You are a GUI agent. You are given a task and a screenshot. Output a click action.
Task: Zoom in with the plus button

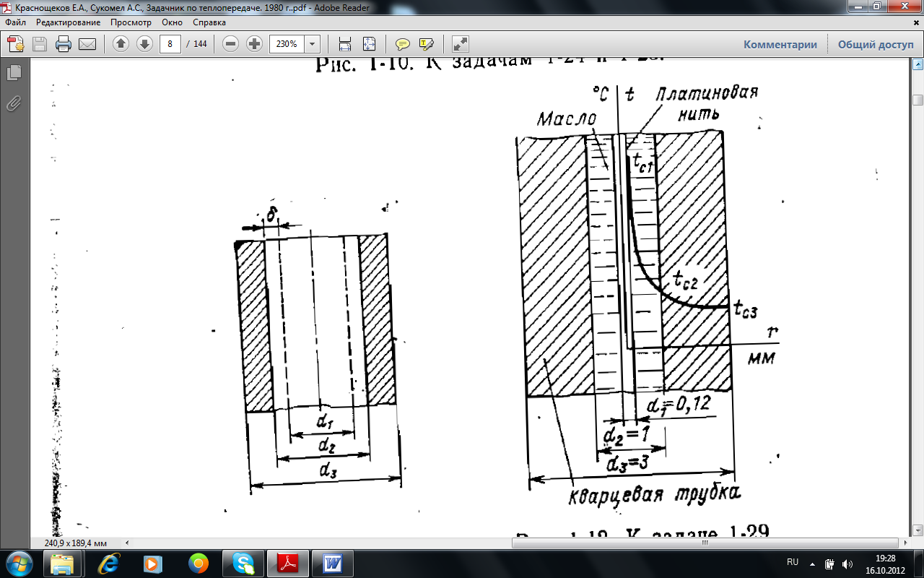click(x=254, y=44)
